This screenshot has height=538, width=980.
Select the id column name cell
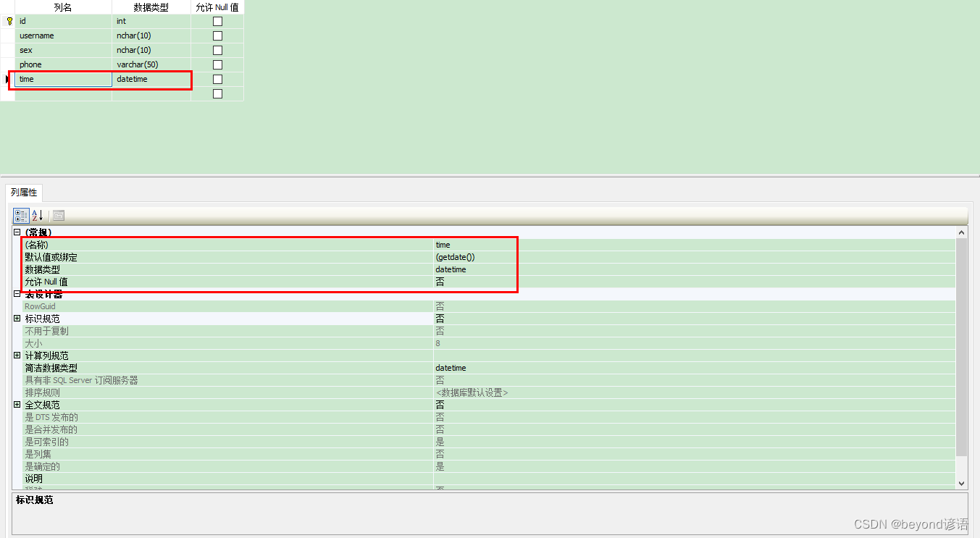click(x=63, y=21)
